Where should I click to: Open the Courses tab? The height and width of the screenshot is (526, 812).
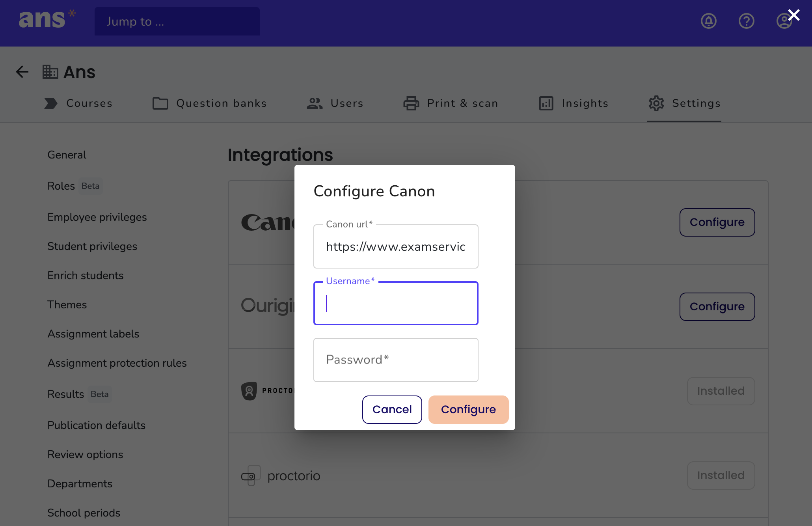78,103
